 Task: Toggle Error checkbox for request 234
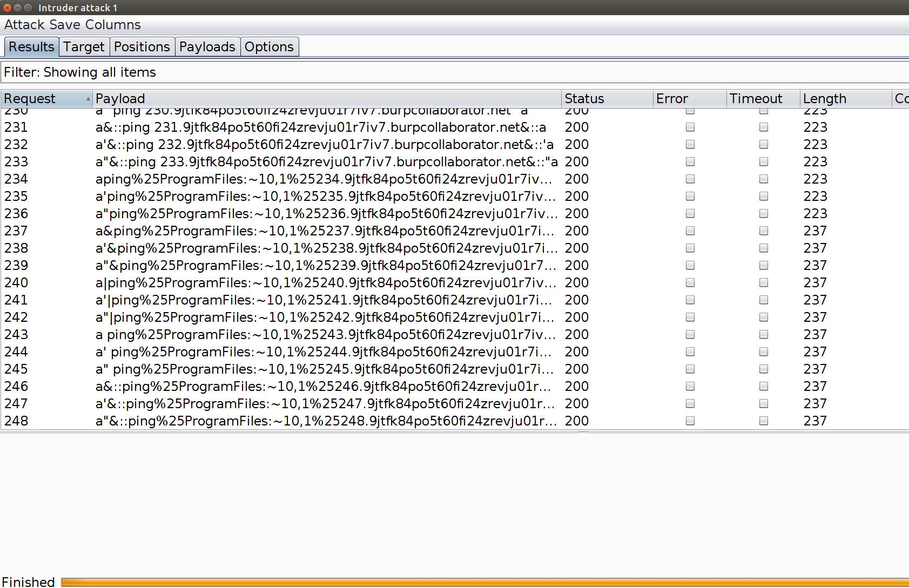pos(690,179)
